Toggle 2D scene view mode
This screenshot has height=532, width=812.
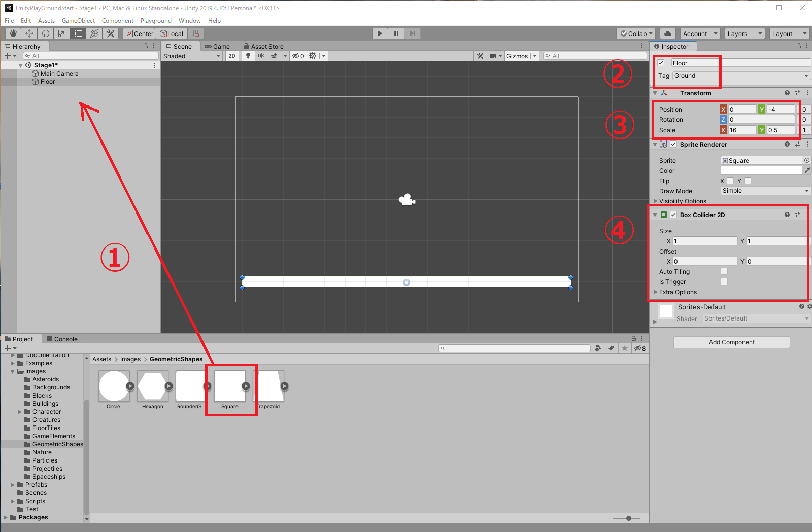232,56
